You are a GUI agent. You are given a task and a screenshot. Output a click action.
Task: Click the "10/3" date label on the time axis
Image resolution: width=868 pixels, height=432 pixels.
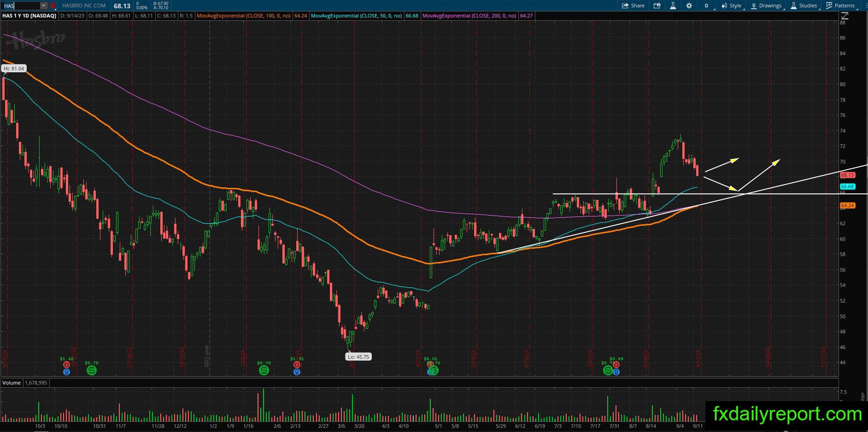40,426
